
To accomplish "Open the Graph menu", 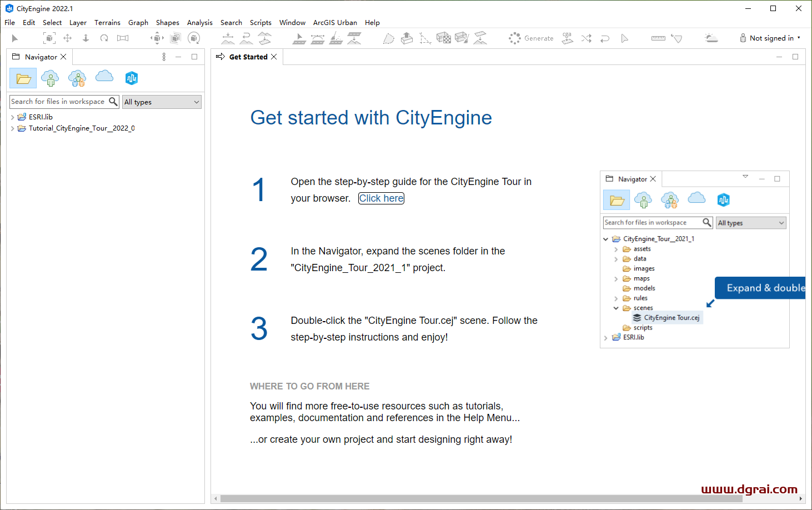I will 138,22.
